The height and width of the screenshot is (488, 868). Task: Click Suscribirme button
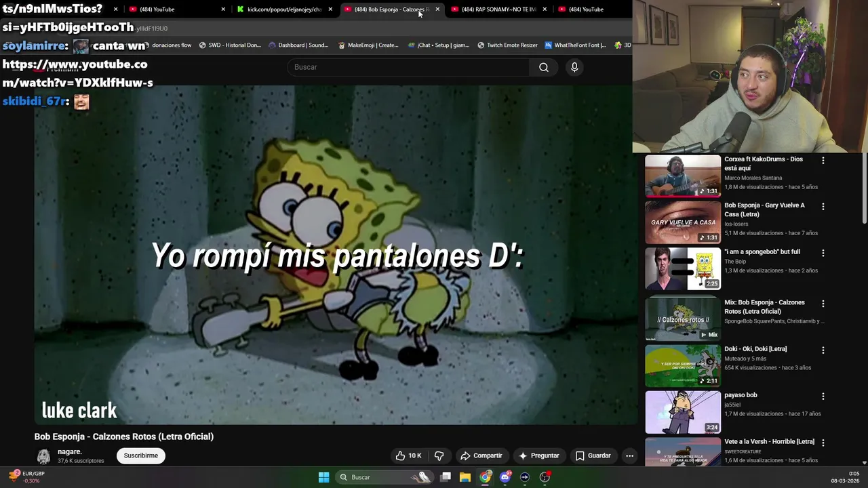[x=140, y=455]
